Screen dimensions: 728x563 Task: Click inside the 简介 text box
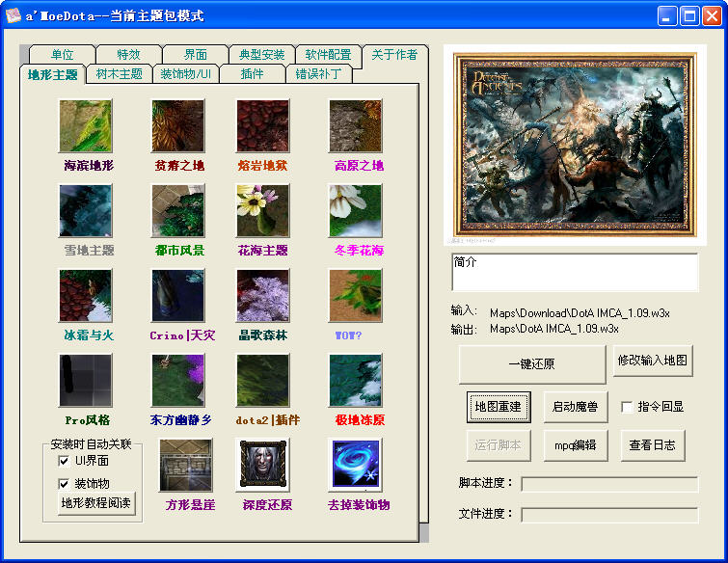pos(575,273)
